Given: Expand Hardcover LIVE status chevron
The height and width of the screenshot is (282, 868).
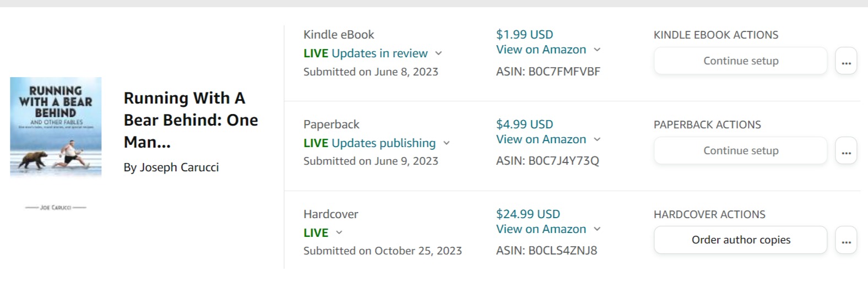Looking at the screenshot, I should tap(339, 233).
